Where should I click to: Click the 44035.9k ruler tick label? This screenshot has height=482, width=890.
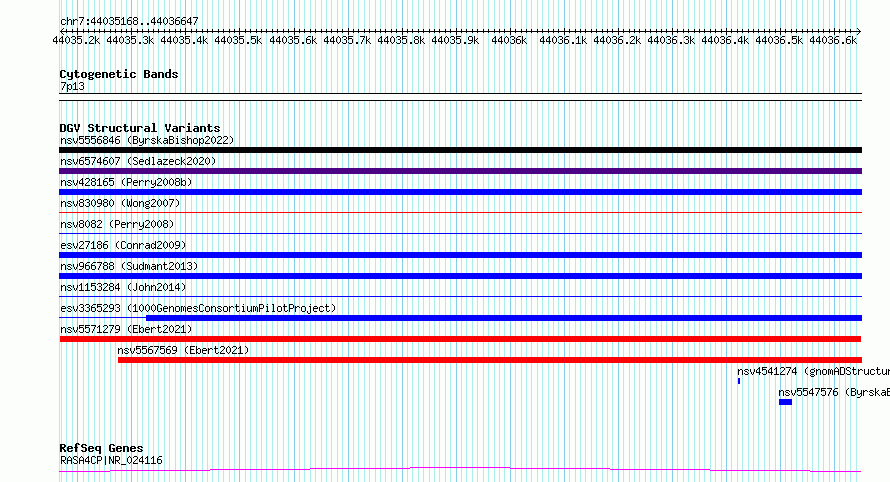(x=455, y=40)
